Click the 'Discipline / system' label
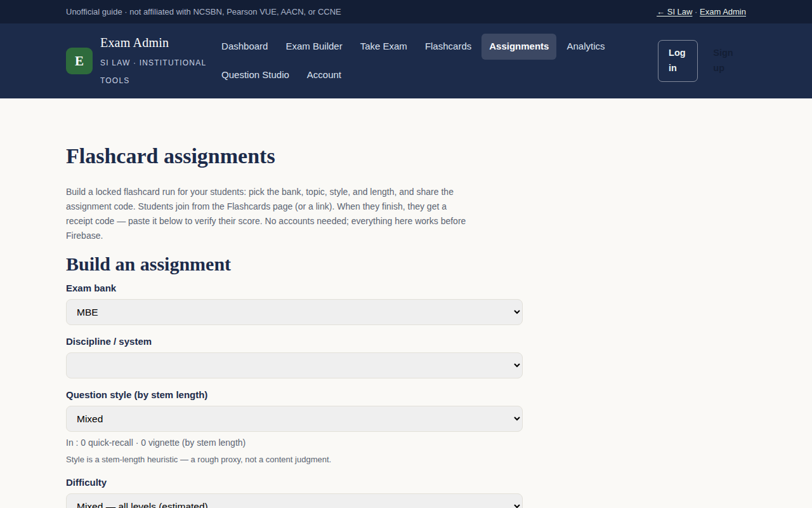 click(108, 342)
